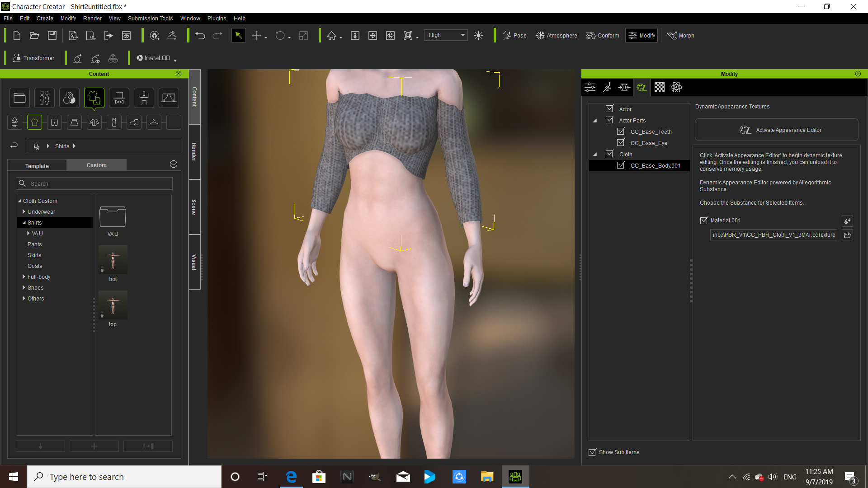Click the Atmosphere button
Image resolution: width=868 pixels, height=488 pixels.
click(x=557, y=36)
